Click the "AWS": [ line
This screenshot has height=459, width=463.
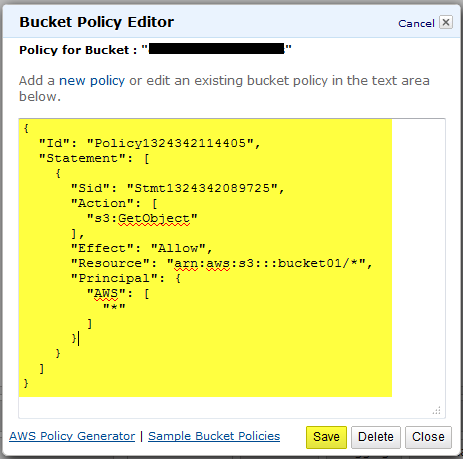tap(118, 294)
